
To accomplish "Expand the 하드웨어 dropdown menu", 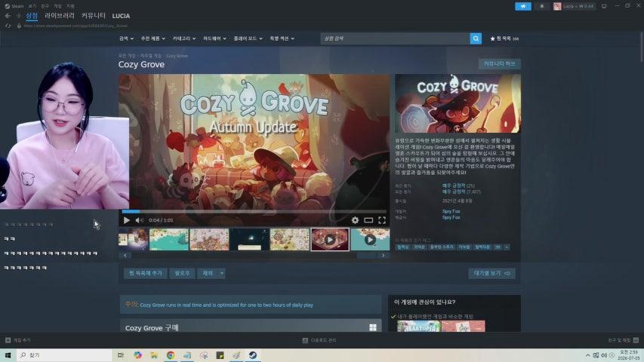I will (x=214, y=38).
